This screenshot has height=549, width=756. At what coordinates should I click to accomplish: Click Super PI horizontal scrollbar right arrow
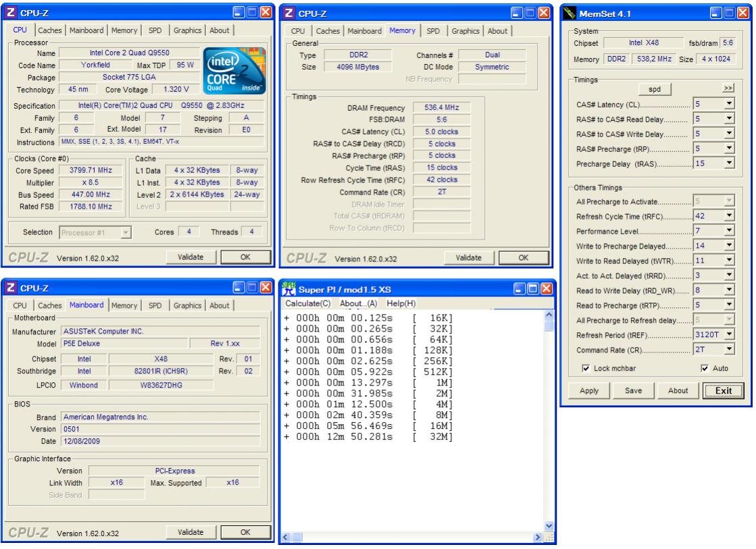click(x=538, y=537)
